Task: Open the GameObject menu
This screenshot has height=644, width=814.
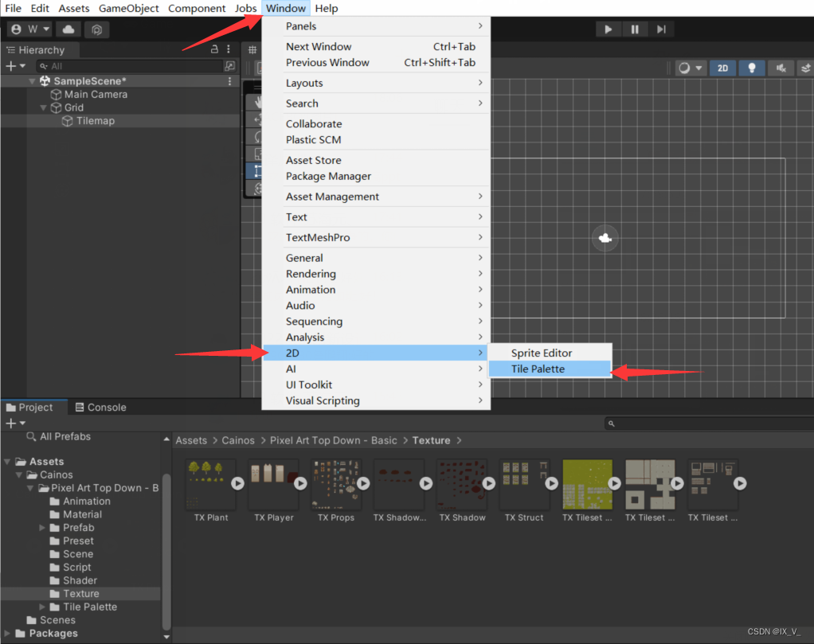Action: [x=129, y=8]
